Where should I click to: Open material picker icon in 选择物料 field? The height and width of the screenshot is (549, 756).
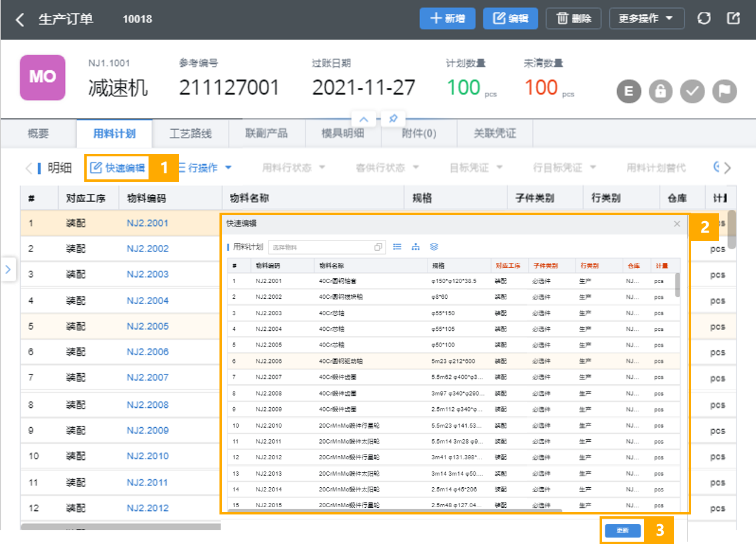coord(378,247)
